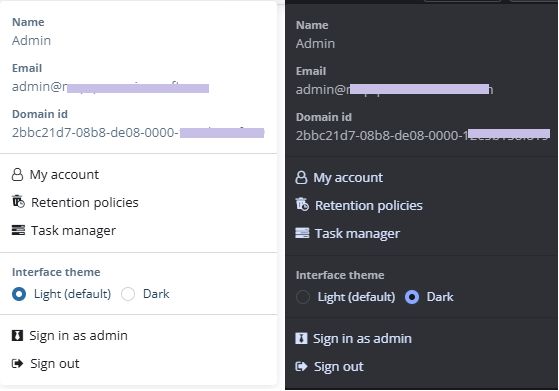
Task: Open Retention policies text in light panel
Action: coord(84,202)
